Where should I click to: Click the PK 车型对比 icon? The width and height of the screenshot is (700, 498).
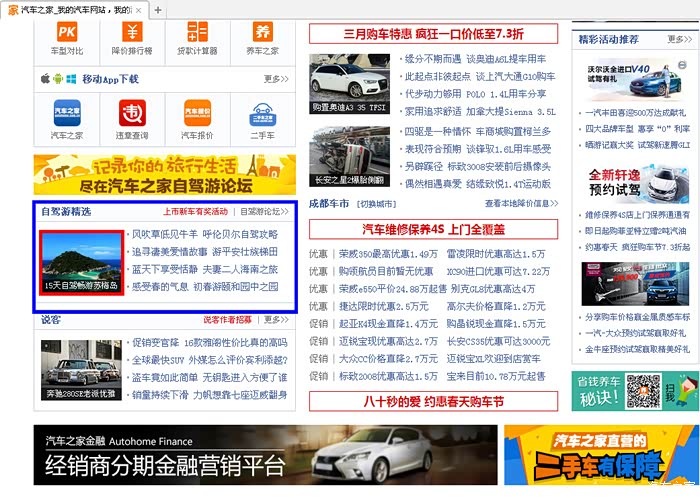coord(67,32)
